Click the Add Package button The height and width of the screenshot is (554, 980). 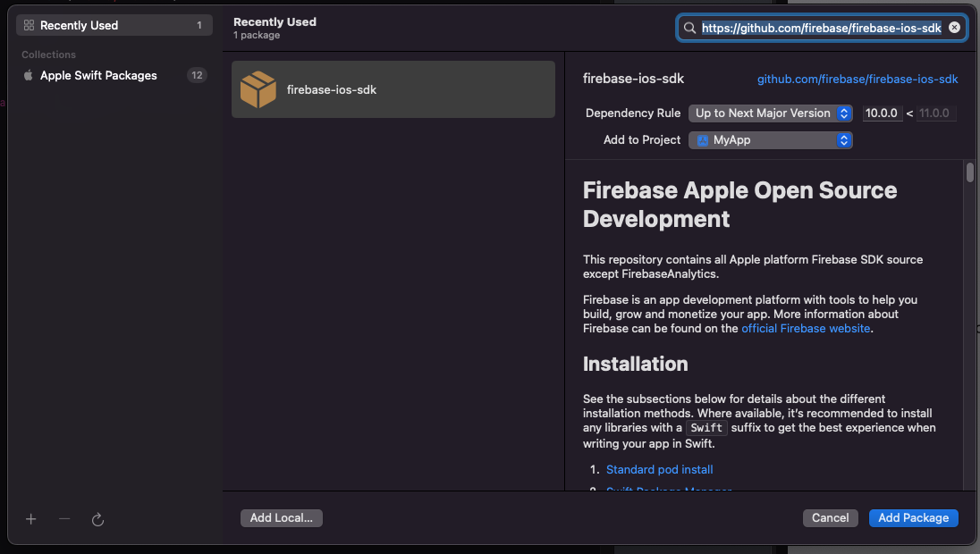point(913,518)
